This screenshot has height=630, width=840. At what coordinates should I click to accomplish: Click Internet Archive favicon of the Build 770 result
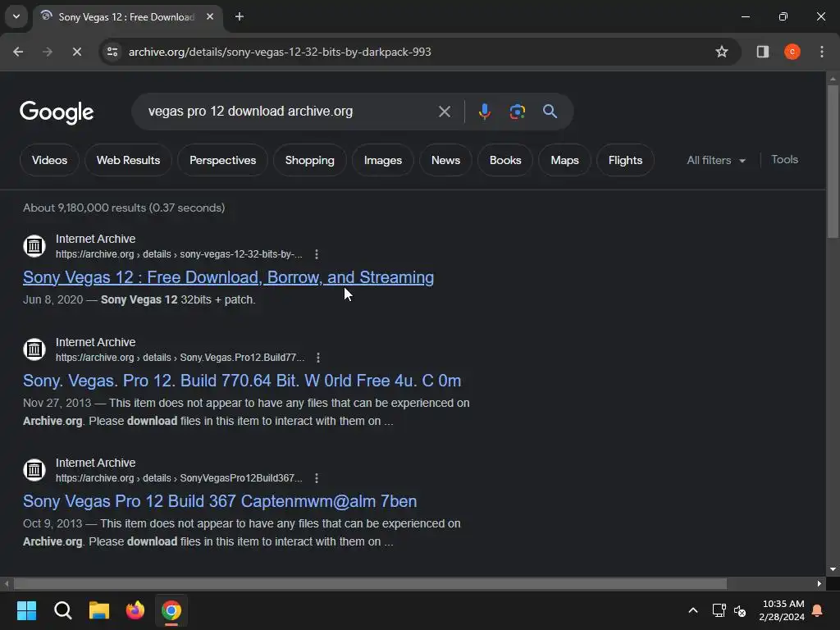coord(34,349)
